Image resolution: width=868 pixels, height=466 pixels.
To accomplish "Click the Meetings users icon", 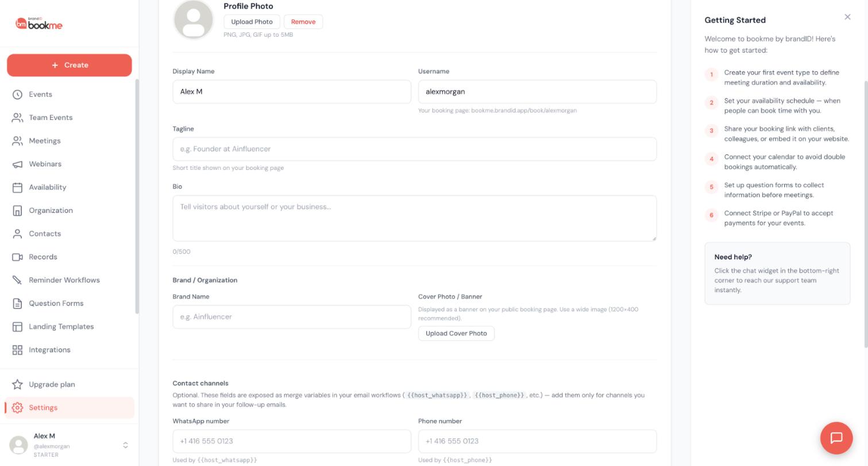I will [17, 141].
